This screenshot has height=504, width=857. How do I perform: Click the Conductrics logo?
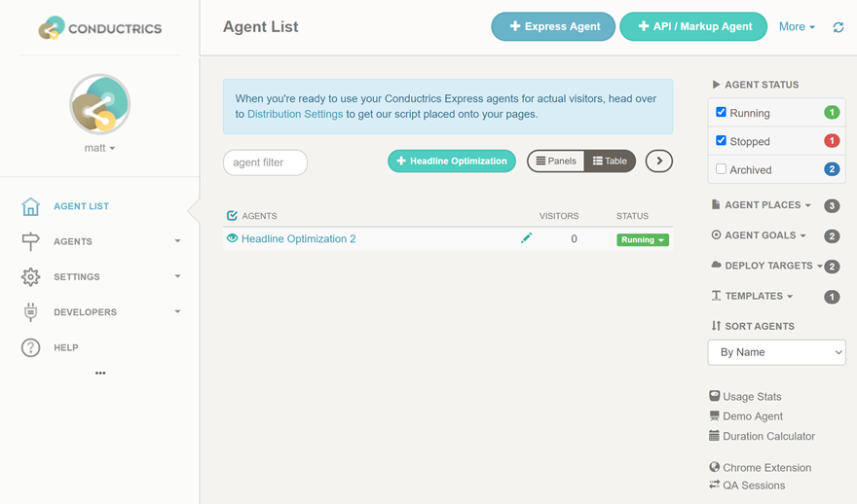tap(99, 28)
